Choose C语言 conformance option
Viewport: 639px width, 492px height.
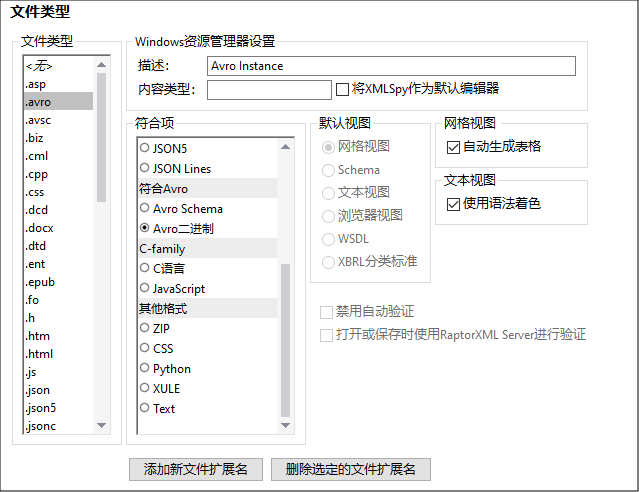point(144,268)
